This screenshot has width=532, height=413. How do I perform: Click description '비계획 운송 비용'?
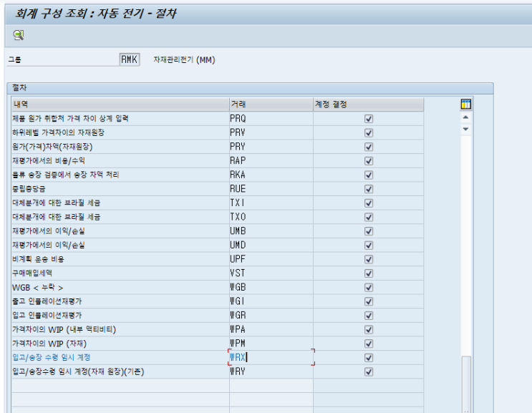(38, 259)
